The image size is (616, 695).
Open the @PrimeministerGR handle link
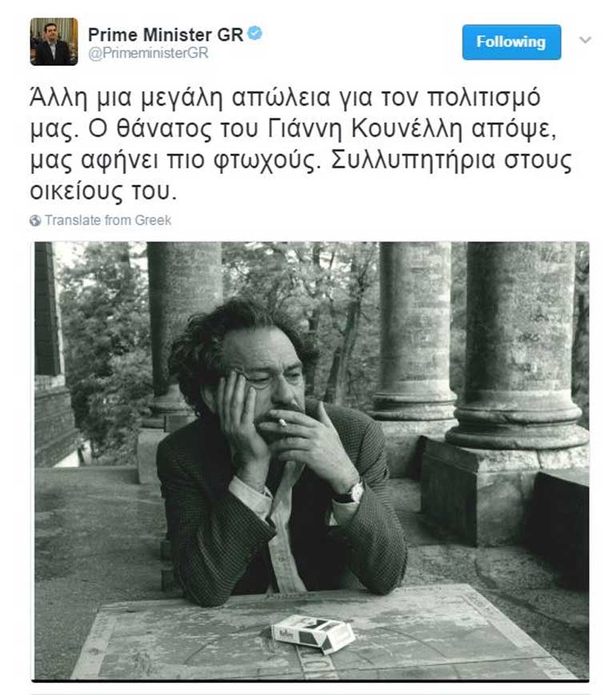(148, 54)
